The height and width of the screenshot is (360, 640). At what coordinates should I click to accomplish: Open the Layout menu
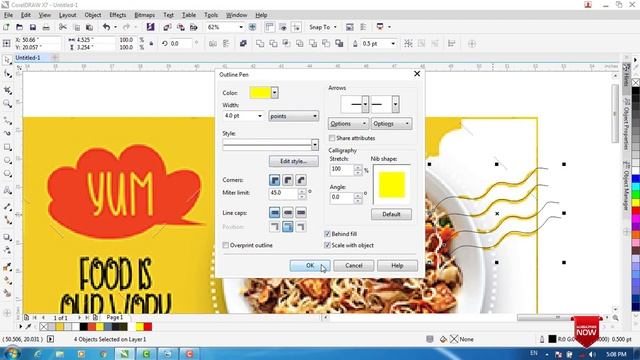pyautogui.click(x=67, y=15)
